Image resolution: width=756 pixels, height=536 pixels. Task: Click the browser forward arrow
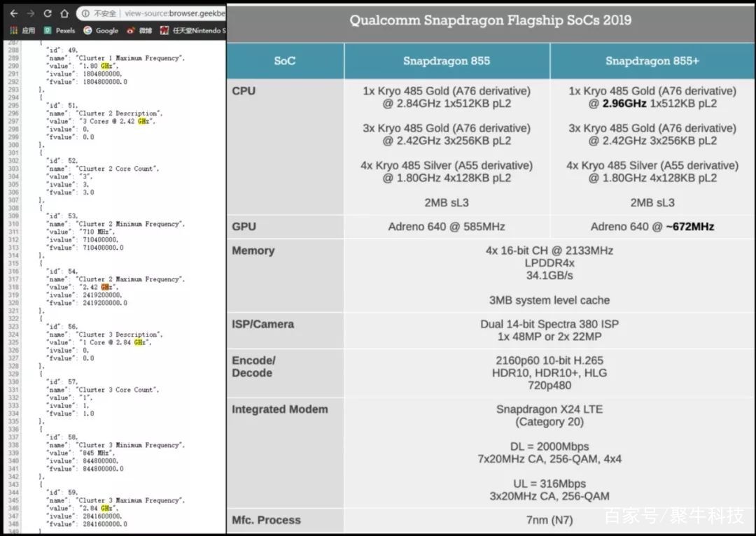(30, 13)
